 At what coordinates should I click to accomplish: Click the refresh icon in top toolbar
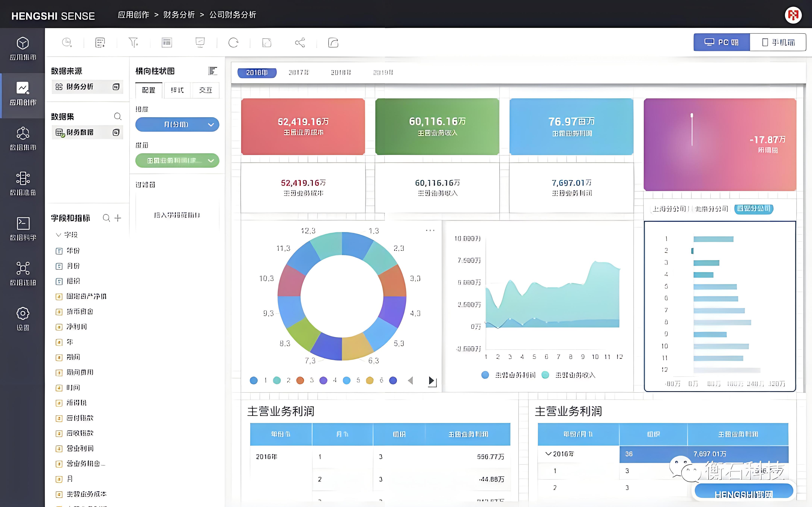click(233, 43)
